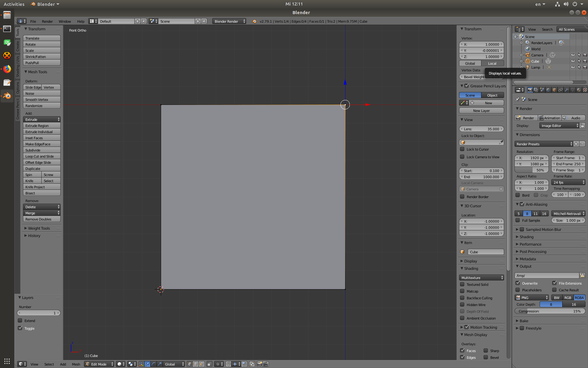The width and height of the screenshot is (588, 368).
Task: Switch to edge select mode
Action: pos(195,364)
